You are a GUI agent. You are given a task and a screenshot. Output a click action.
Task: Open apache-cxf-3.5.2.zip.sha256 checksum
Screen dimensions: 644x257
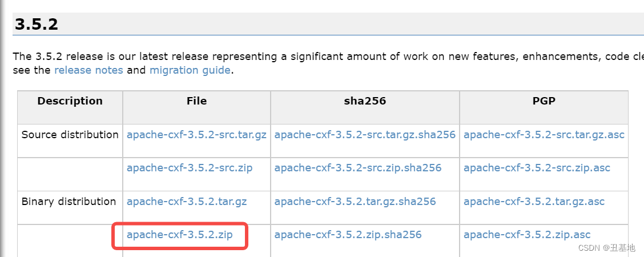[x=348, y=235]
